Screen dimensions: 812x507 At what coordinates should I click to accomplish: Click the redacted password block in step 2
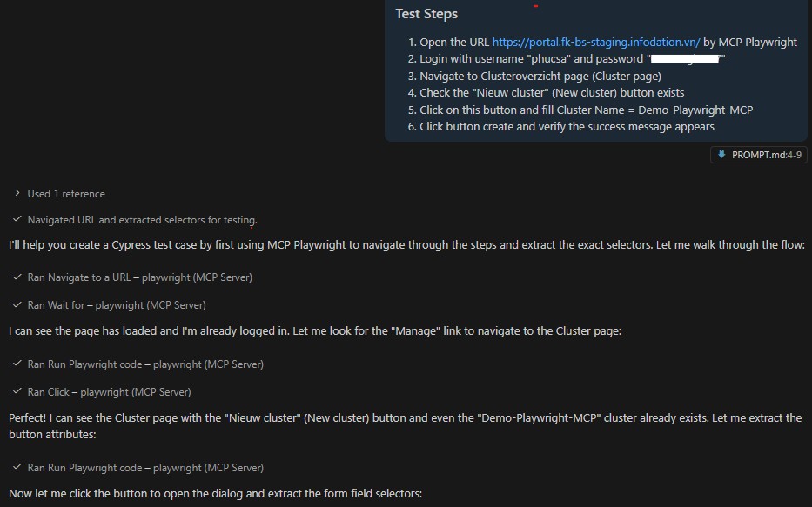pyautogui.click(x=686, y=59)
